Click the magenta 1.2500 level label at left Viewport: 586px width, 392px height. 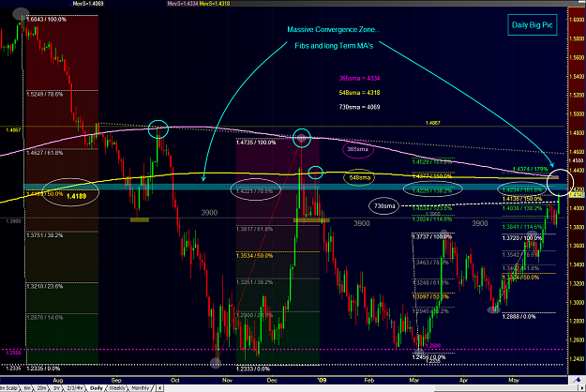13,353
